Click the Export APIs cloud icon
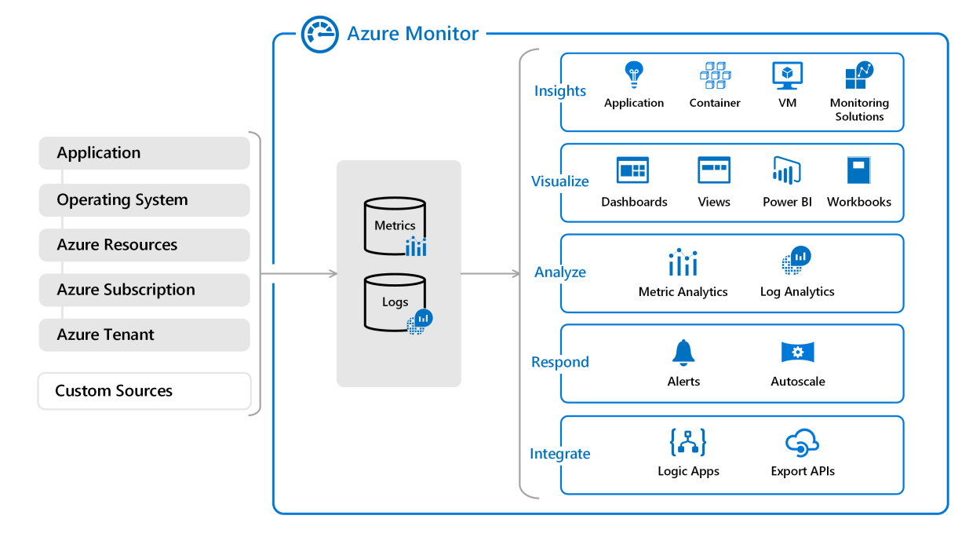 pyautogui.click(x=801, y=442)
